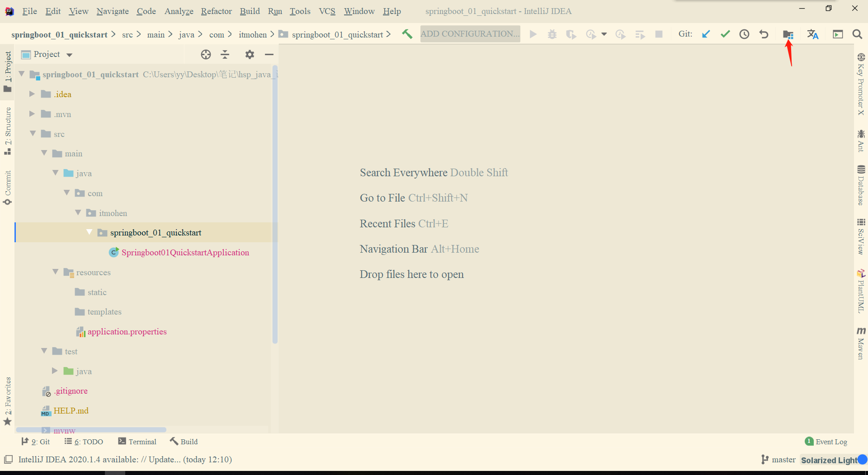This screenshot has height=475, width=868.
Task: Open the 6: TODO tool window
Action: tap(84, 442)
